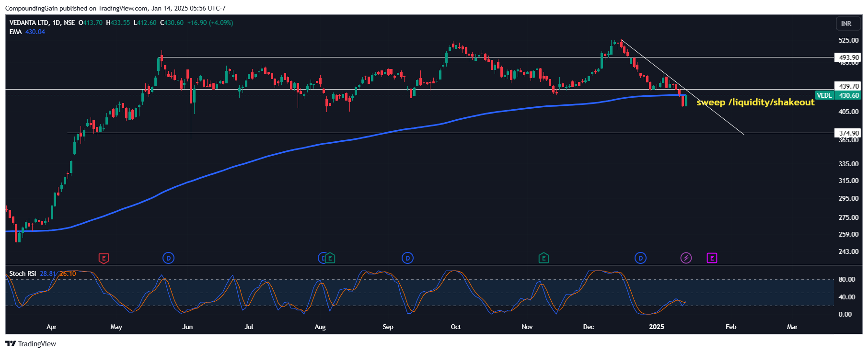
Task: Click the Oct label on time axis
Action: 456,327
